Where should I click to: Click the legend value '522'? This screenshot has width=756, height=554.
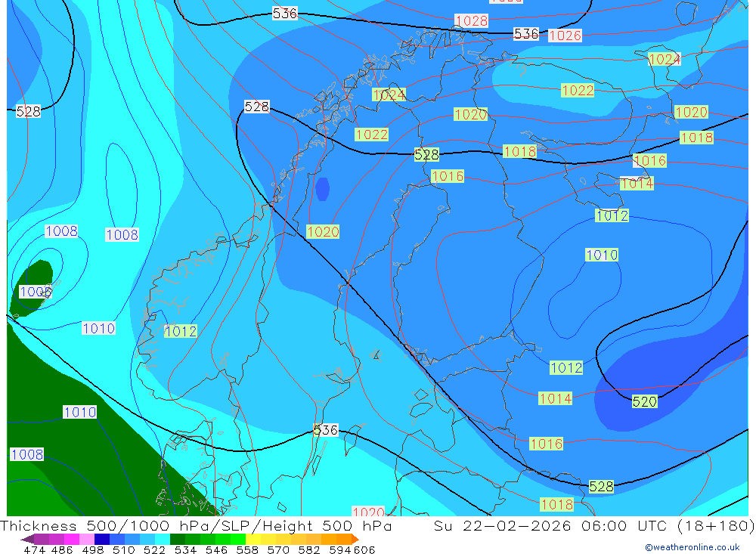coord(154,549)
